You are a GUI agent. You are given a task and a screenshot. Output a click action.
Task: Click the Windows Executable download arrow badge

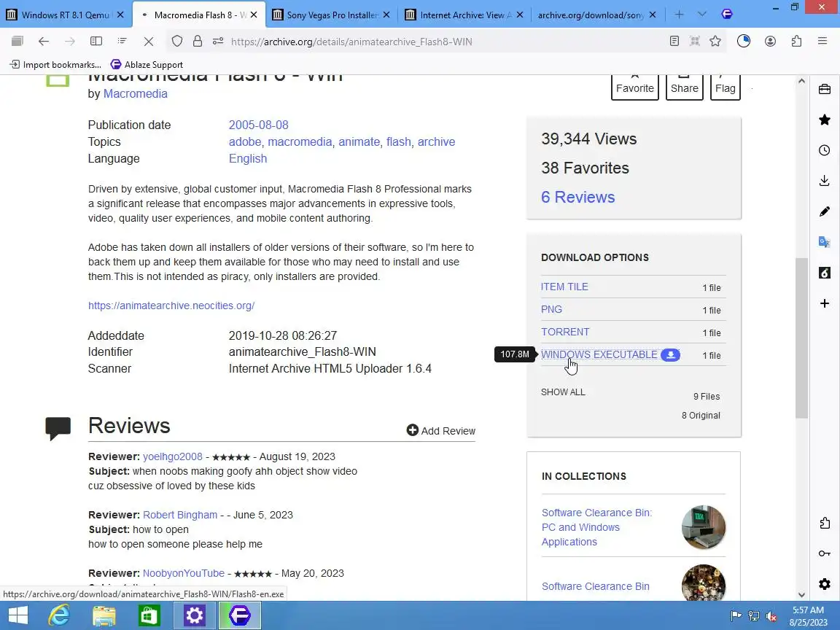coord(670,354)
